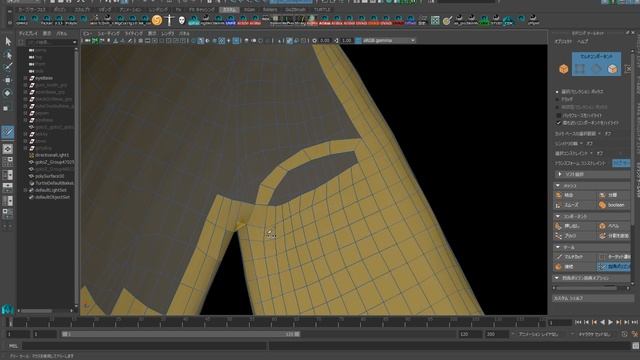640x360 pixels.
Task: Expand the soft selection section
Action: [560, 174]
